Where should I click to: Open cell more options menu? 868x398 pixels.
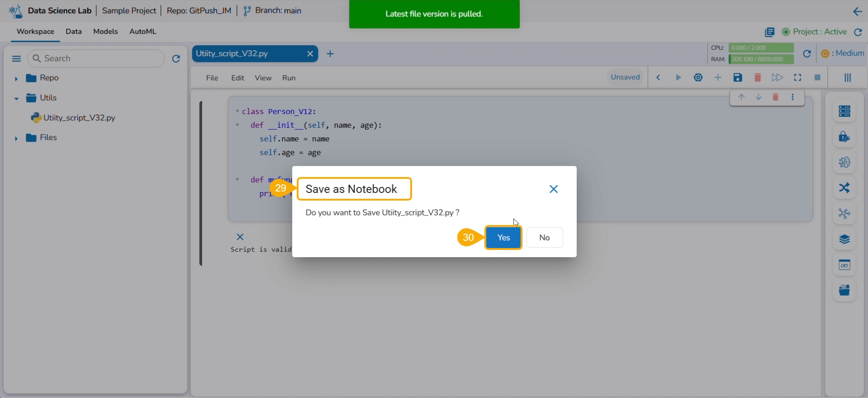(x=792, y=97)
